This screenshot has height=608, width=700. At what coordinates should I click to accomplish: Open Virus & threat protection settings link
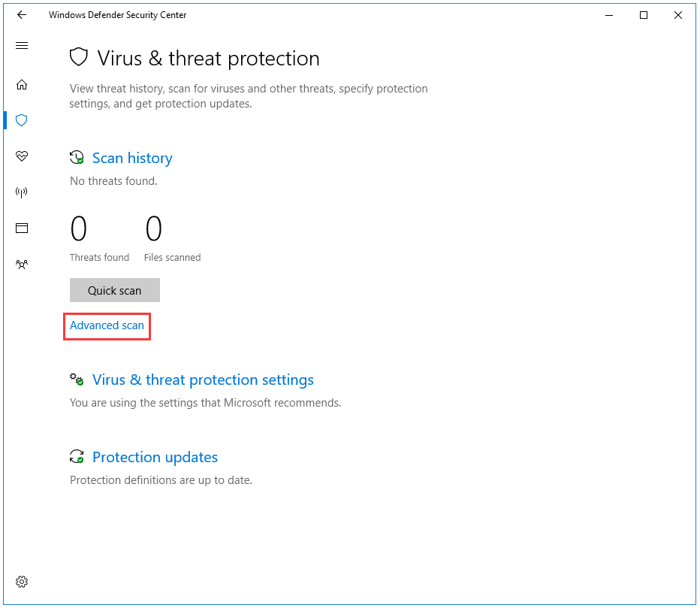pyautogui.click(x=203, y=380)
